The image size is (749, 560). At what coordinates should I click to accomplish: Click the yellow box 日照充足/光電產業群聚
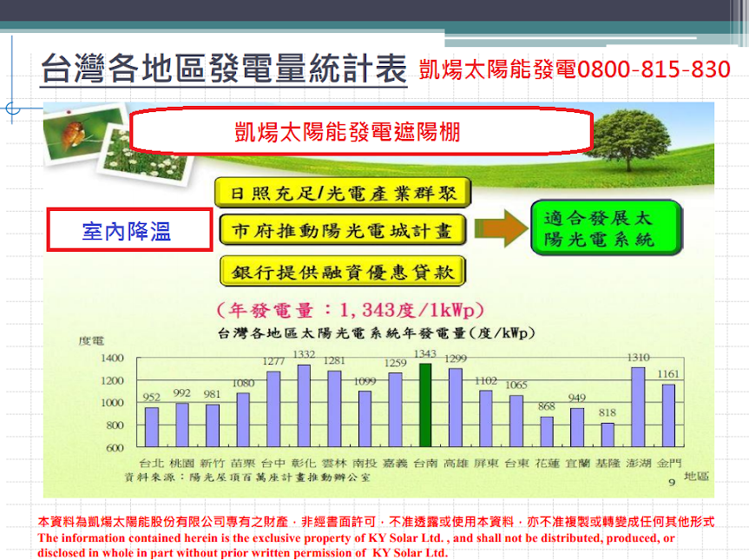[x=343, y=193]
